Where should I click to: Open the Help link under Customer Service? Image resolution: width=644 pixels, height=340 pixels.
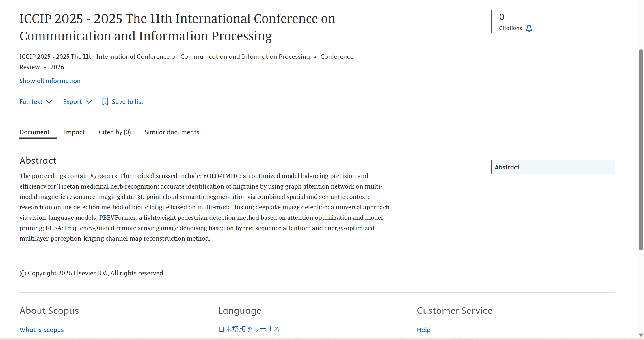[x=423, y=330]
